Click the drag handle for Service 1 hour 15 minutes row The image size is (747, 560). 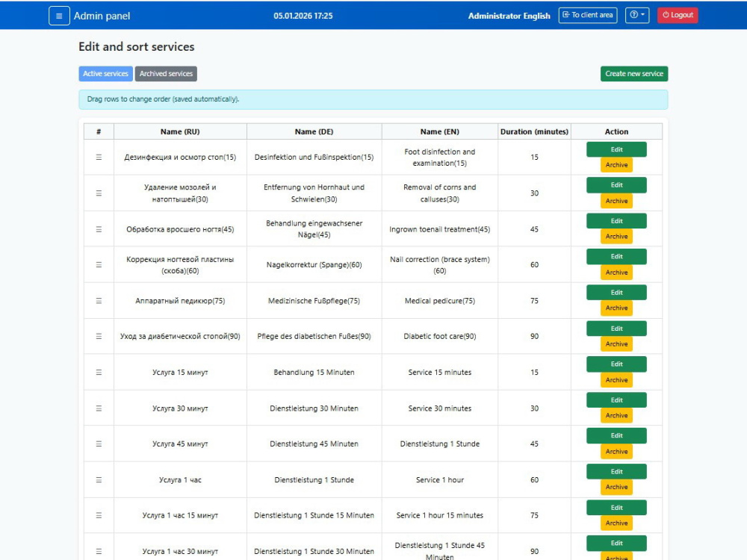point(99,515)
